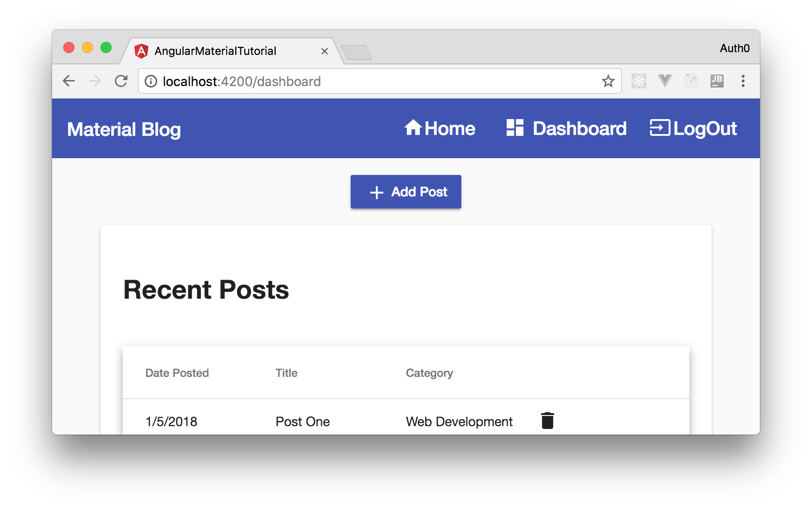Click the green maximize window button

pos(106,47)
